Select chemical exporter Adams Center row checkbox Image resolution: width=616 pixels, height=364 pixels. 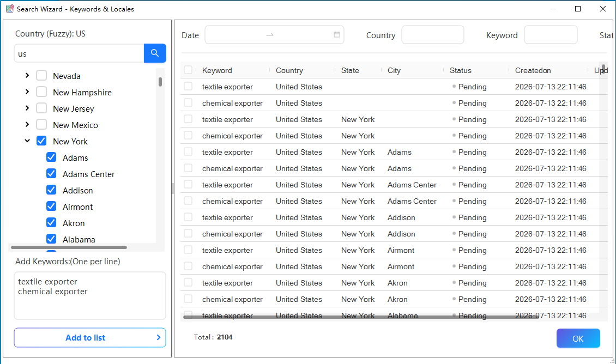188,201
